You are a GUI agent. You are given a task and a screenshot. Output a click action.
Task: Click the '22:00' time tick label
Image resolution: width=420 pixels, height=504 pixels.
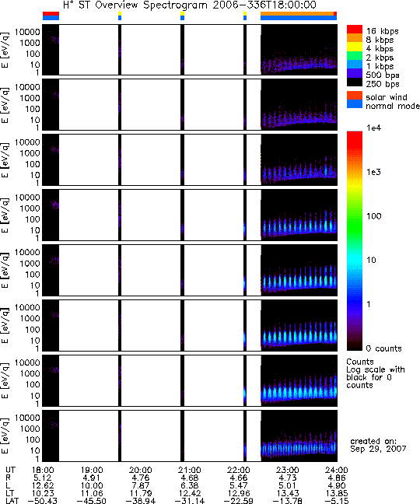(239, 470)
